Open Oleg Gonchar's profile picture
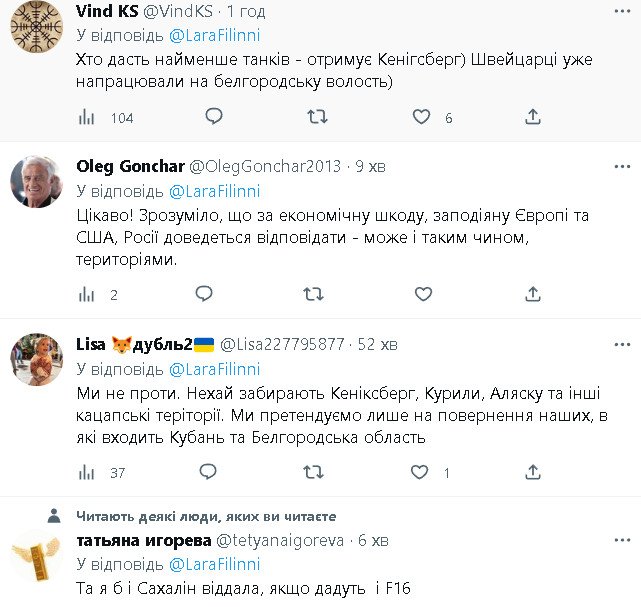 click(36, 182)
